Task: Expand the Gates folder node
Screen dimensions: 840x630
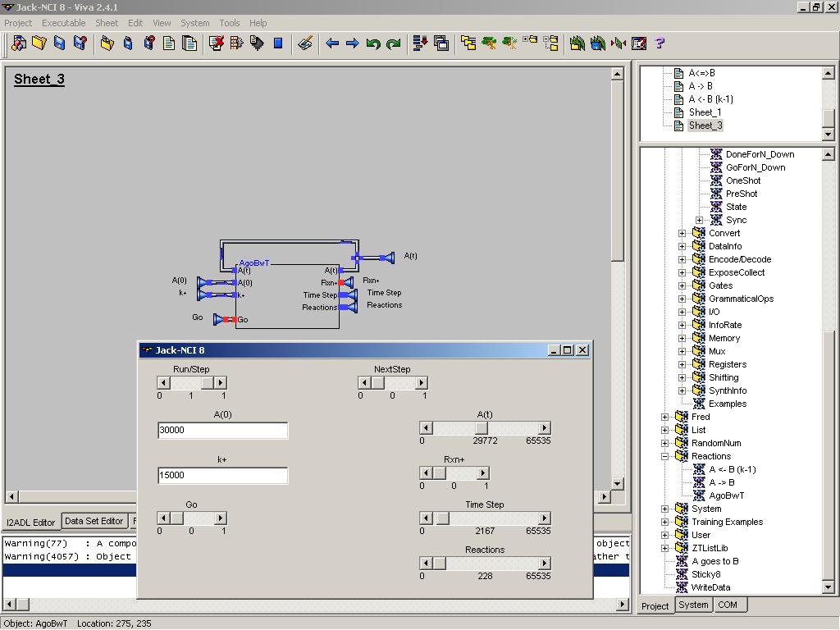Action: click(x=682, y=285)
